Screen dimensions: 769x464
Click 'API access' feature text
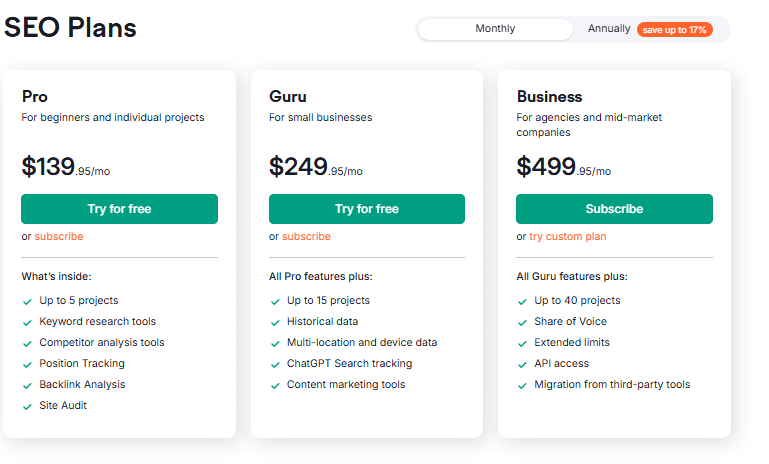pyautogui.click(x=562, y=363)
